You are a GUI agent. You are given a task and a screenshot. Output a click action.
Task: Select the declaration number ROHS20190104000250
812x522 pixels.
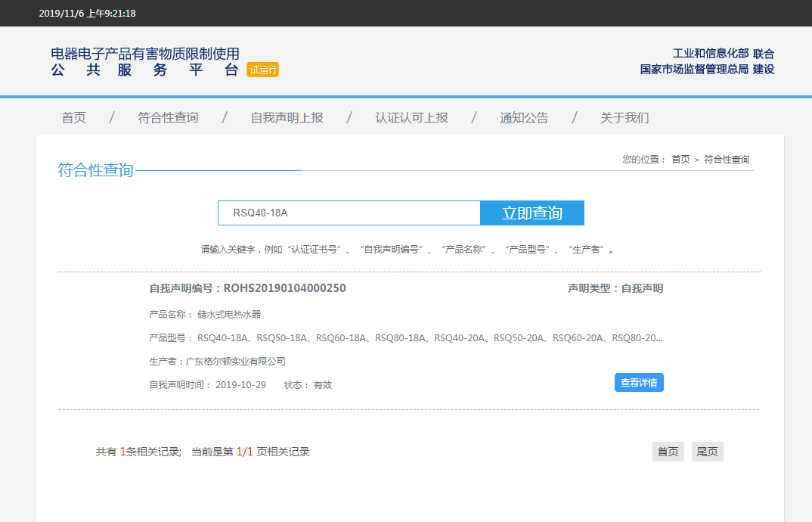(x=284, y=288)
